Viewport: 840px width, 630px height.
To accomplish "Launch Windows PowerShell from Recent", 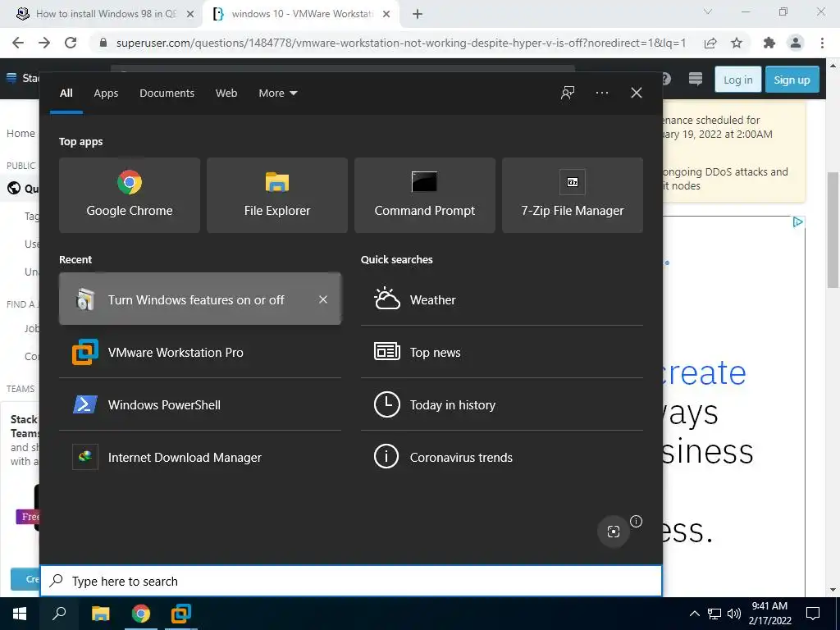I will click(x=200, y=405).
